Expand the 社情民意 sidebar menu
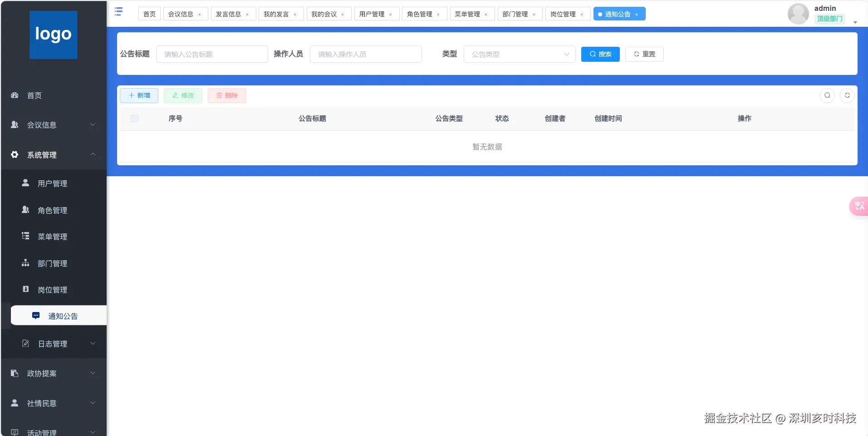Screen dimensions: 868x436 (x=93, y=403)
